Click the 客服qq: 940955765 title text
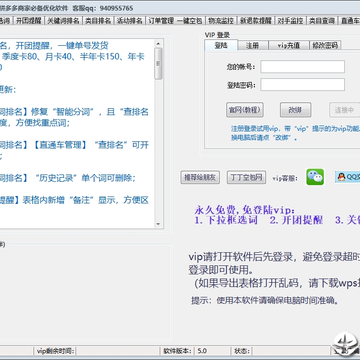The image size is (360, 360). click(x=103, y=8)
